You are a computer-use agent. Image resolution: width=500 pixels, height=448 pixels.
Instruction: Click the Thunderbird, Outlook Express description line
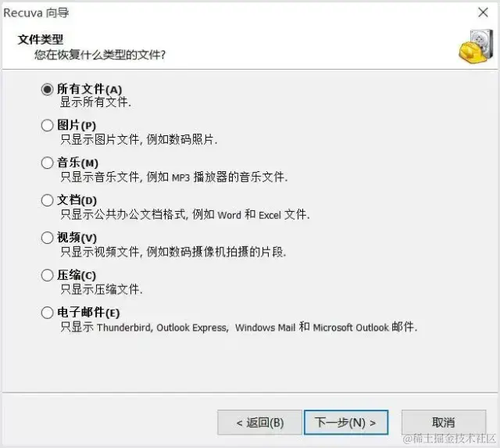pyautogui.click(x=238, y=327)
